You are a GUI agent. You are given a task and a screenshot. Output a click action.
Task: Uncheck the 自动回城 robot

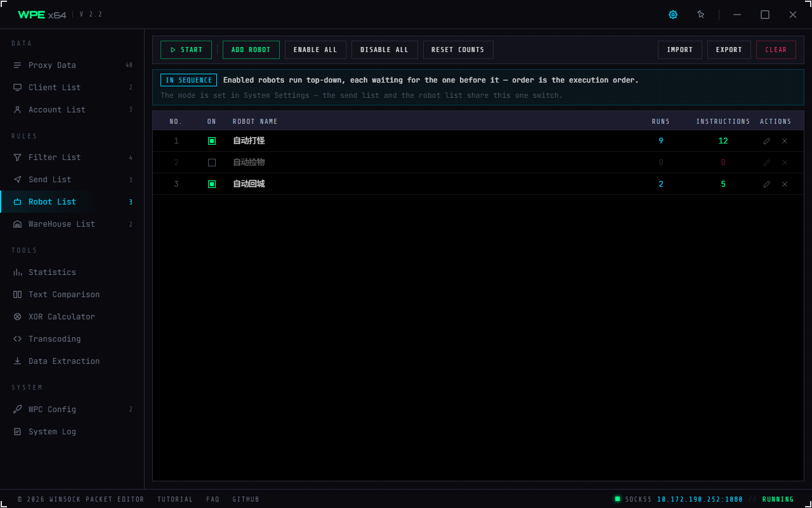click(x=212, y=184)
